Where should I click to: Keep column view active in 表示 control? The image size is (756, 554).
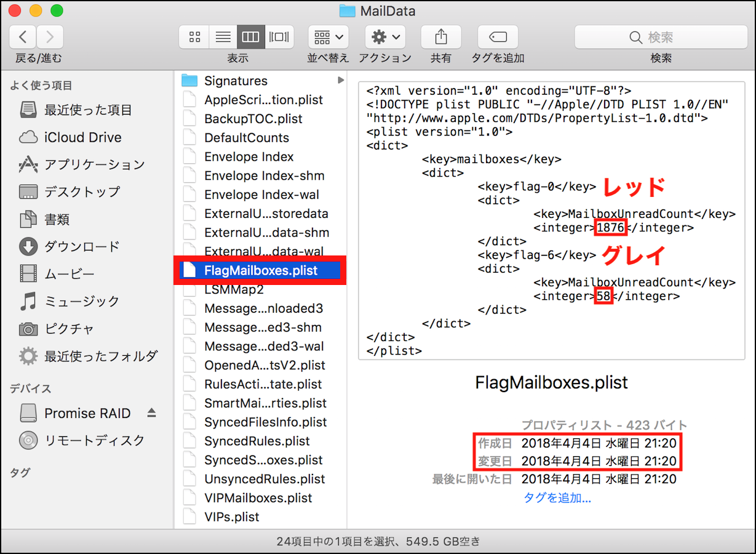click(250, 37)
